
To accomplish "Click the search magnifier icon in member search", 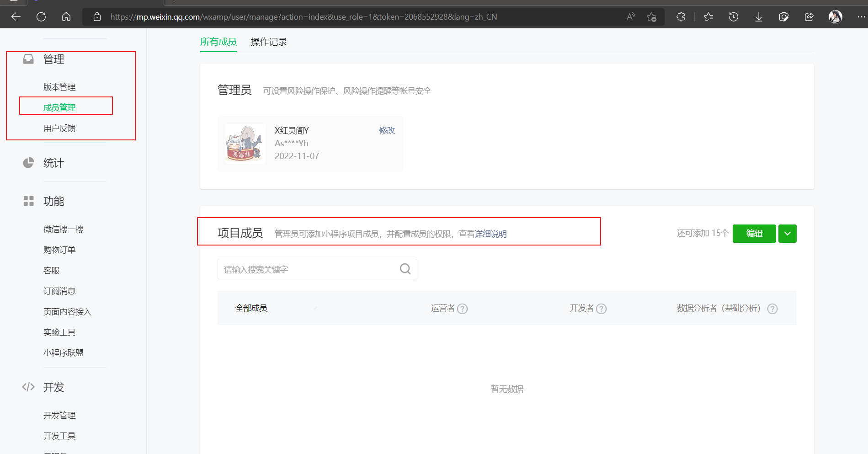I will 405,269.
